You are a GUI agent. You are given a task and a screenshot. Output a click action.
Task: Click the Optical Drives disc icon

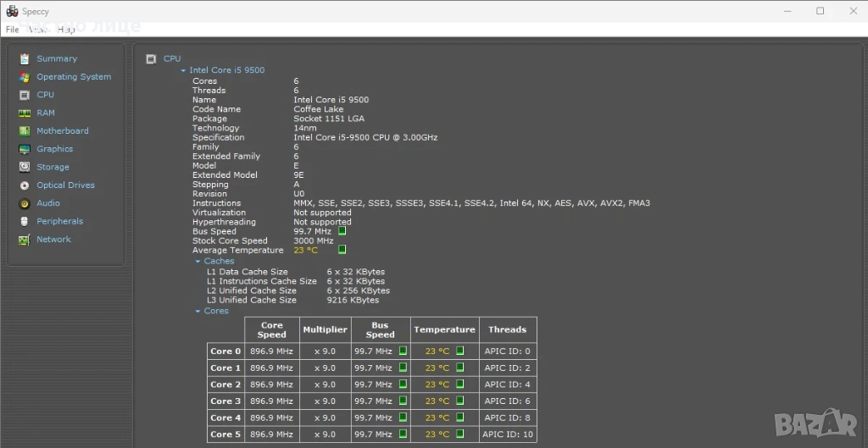coord(25,185)
